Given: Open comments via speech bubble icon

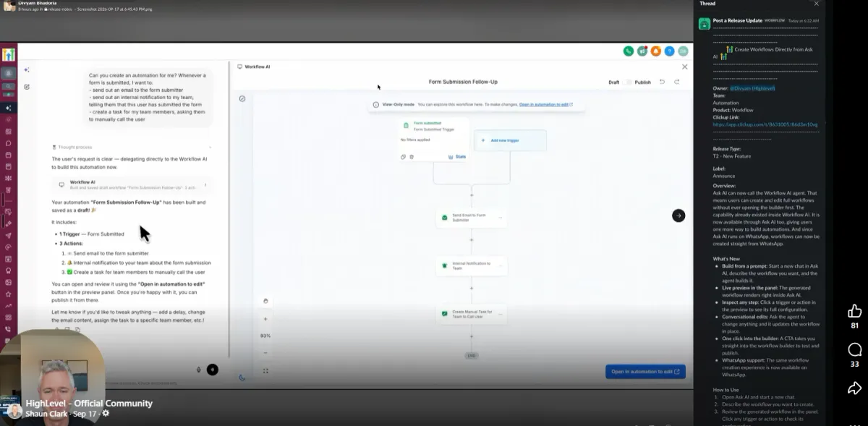Looking at the screenshot, I should pyautogui.click(x=854, y=350).
